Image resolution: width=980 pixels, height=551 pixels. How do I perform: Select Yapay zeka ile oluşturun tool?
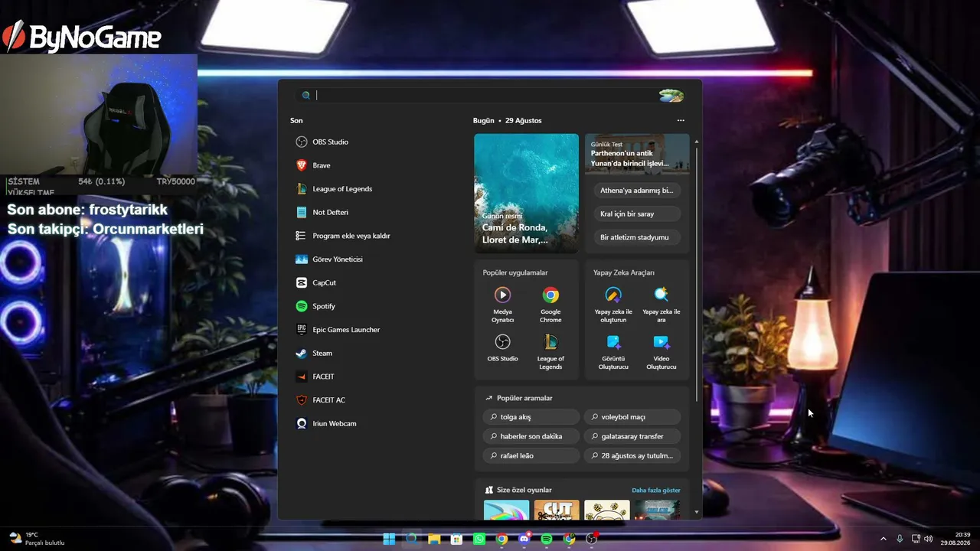click(x=613, y=304)
